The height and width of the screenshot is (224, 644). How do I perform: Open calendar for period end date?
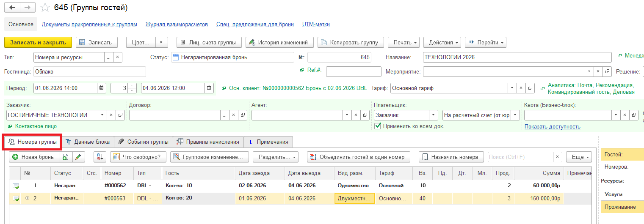[x=209, y=88]
